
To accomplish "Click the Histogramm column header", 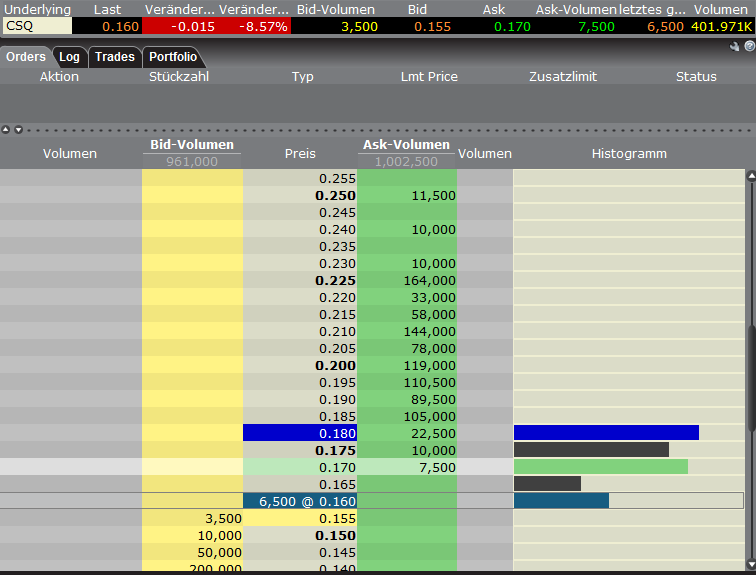I will tap(628, 153).
